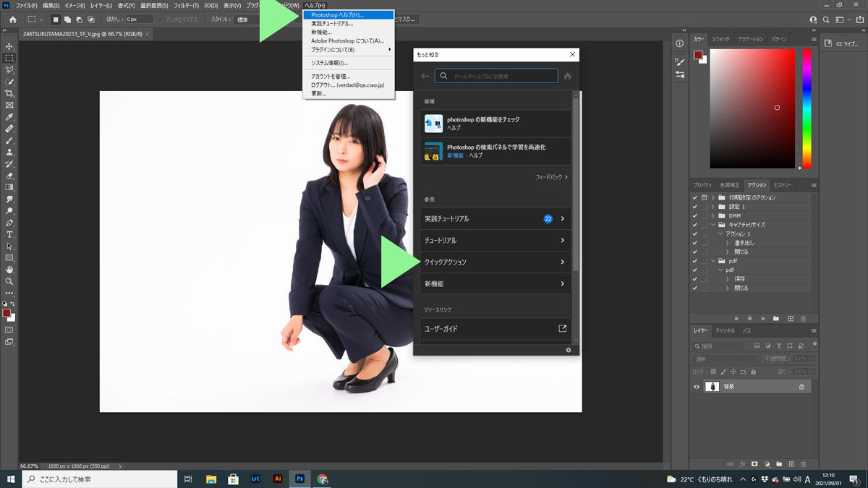Uncheck the pdf action set checkmark
This screenshot has height=488, width=868.
coord(695,260)
